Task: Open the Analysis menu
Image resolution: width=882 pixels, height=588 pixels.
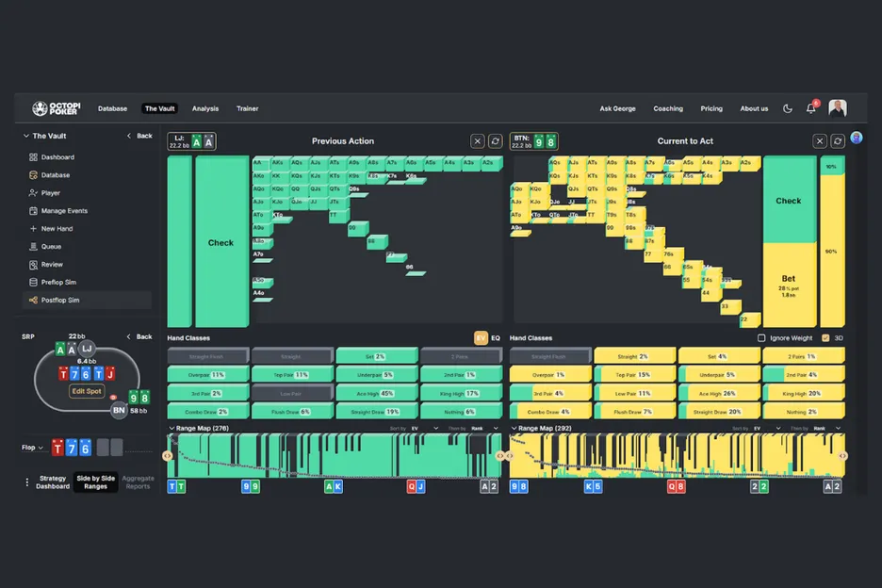Action: [204, 108]
